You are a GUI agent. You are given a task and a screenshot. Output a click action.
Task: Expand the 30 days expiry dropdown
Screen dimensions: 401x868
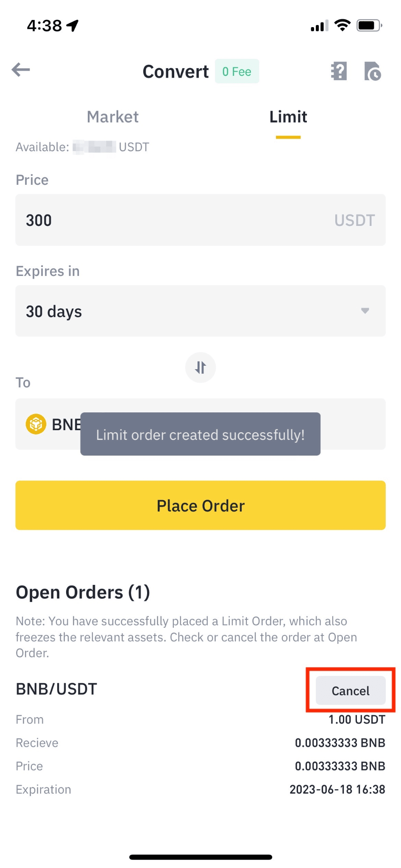[200, 311]
